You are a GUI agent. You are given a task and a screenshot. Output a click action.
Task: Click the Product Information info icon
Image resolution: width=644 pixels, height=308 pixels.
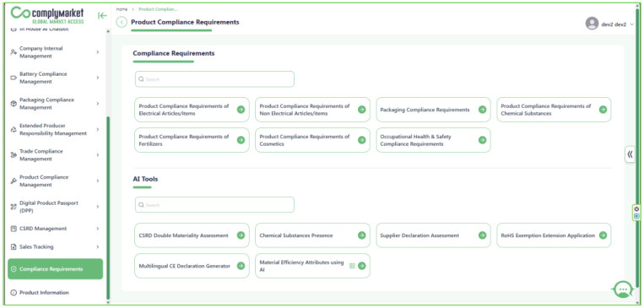click(14, 293)
